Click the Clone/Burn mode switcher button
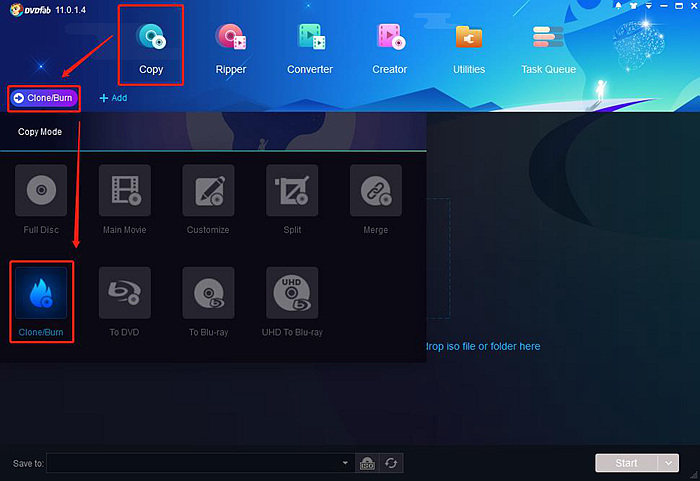The image size is (700, 481). (x=44, y=98)
